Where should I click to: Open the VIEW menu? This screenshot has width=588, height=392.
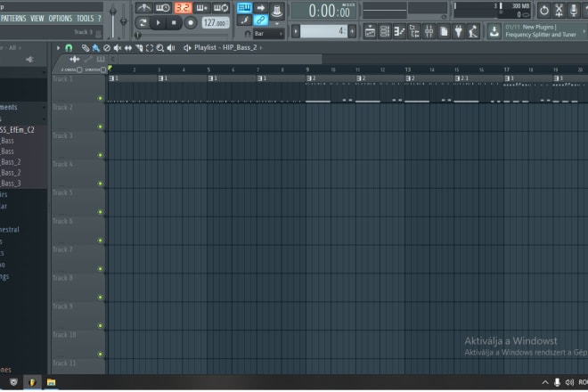coord(37,19)
